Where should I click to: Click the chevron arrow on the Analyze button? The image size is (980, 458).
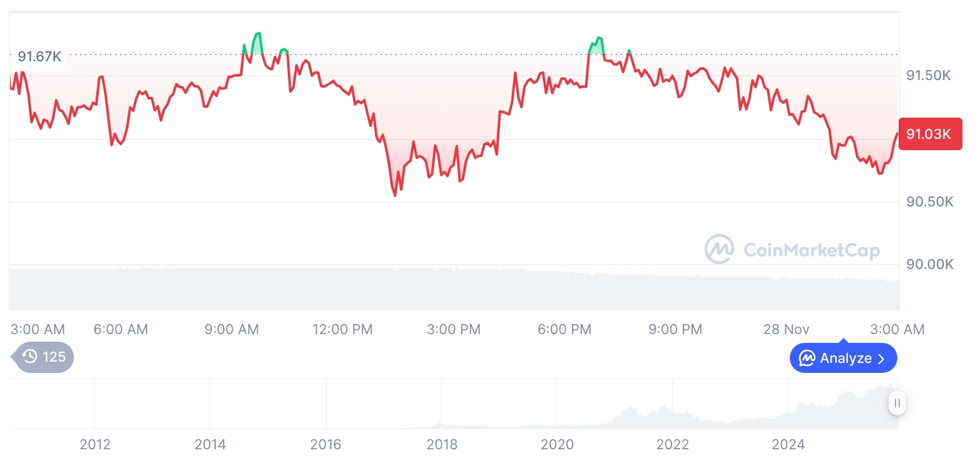[x=881, y=359]
